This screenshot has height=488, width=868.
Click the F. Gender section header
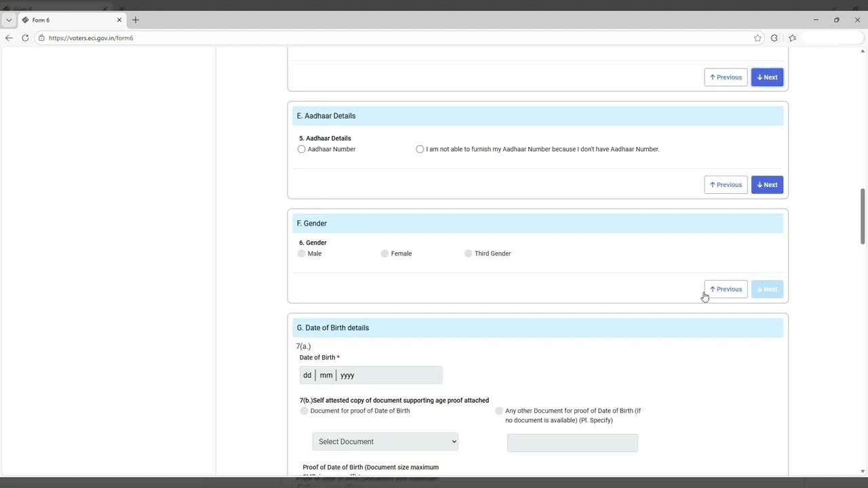click(538, 224)
